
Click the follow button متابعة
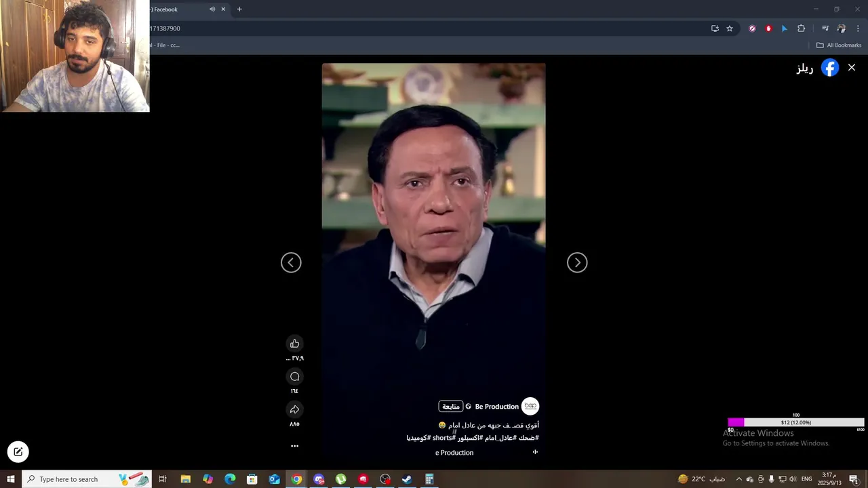point(451,407)
